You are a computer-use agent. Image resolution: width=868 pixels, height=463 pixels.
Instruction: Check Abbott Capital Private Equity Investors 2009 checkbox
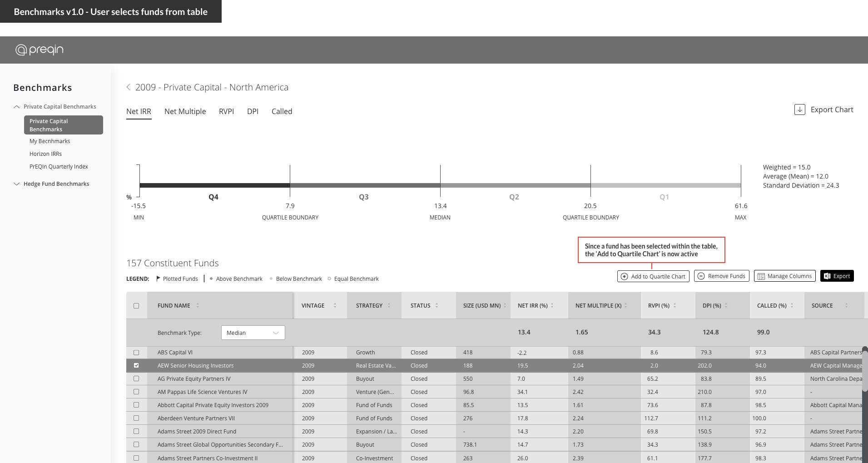point(136,405)
